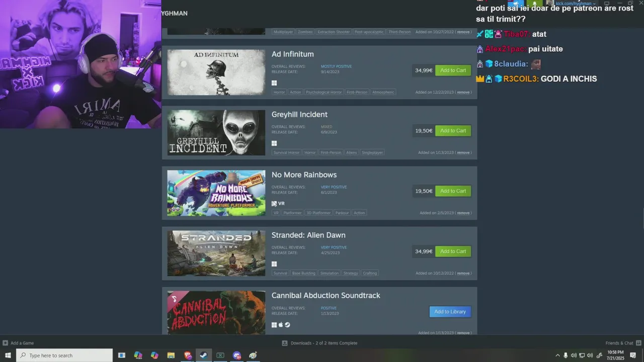Screen dimensions: 644x362
Task: Select the Survival Horror tag
Action: tap(286, 152)
